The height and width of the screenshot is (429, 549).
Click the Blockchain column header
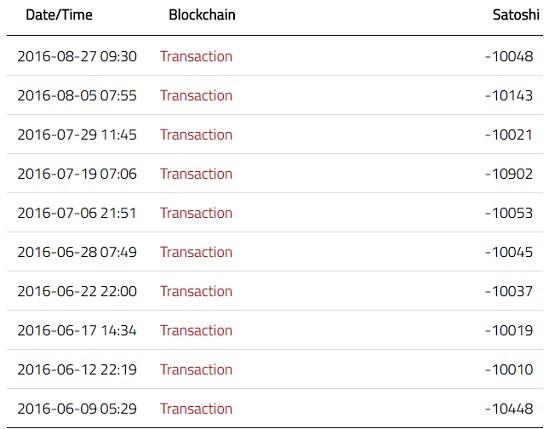202,15
